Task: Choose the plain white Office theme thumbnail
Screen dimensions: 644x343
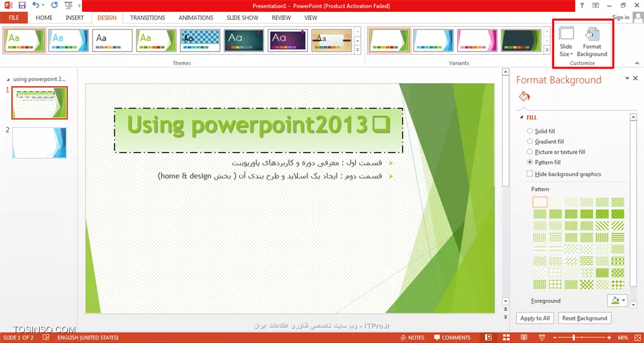Action: coord(112,41)
